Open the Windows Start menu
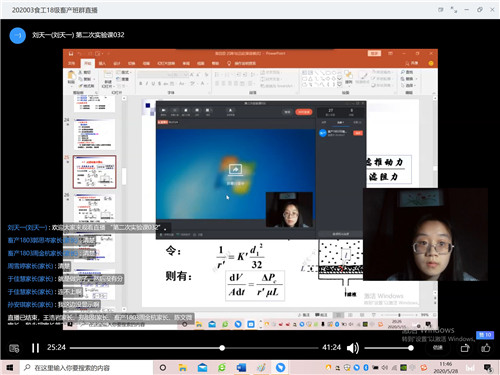Viewport: 500px width, 375px height. click(x=10, y=368)
